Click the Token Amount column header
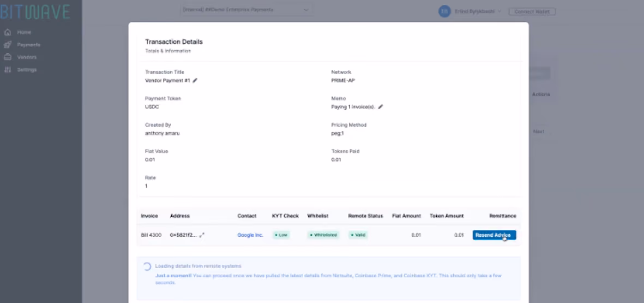The width and height of the screenshot is (644, 303). [447, 216]
